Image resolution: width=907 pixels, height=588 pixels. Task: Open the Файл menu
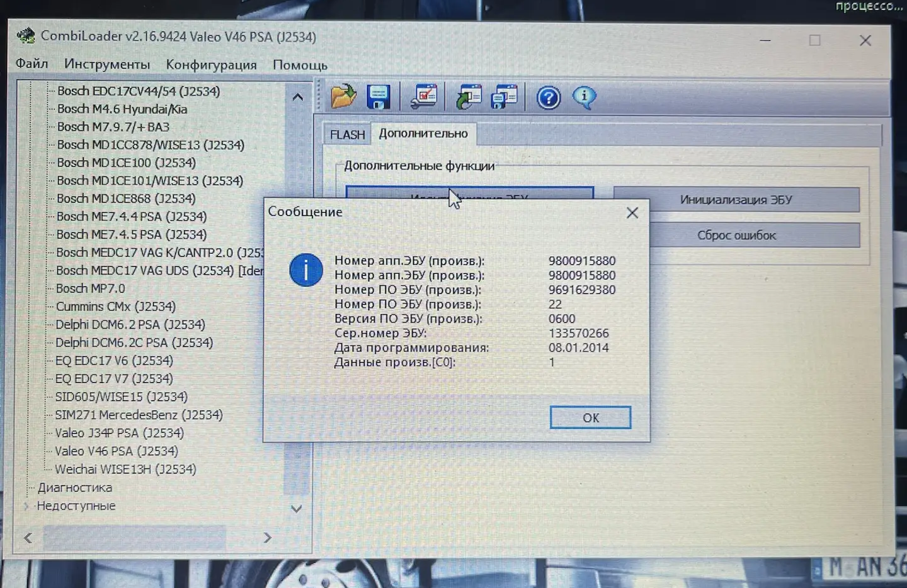pos(31,64)
